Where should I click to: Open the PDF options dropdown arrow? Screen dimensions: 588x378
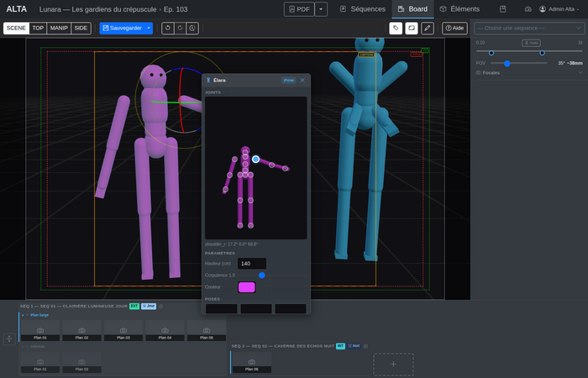(x=321, y=9)
